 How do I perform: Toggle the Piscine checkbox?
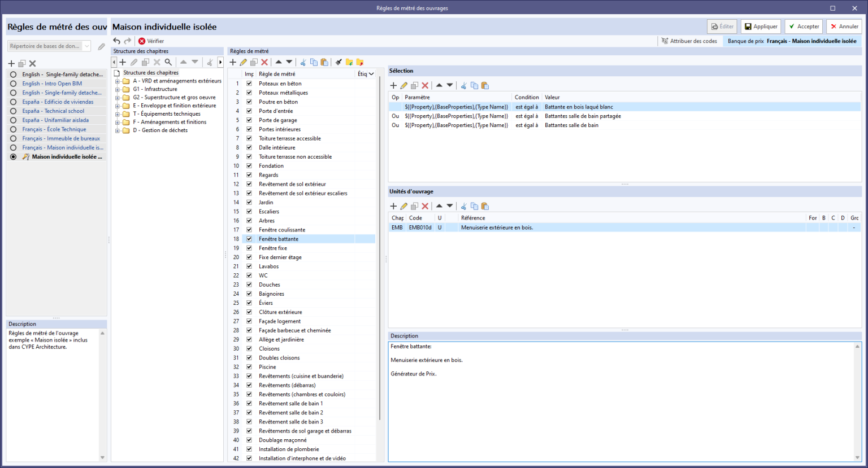(x=249, y=367)
